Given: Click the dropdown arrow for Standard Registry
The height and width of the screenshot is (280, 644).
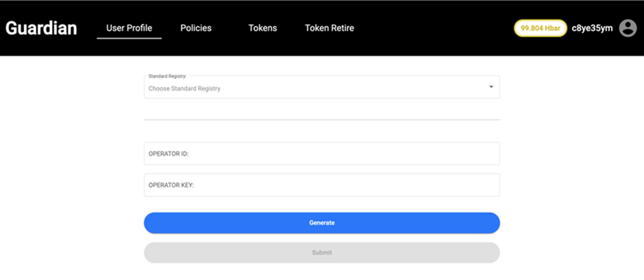Looking at the screenshot, I should 491,87.
